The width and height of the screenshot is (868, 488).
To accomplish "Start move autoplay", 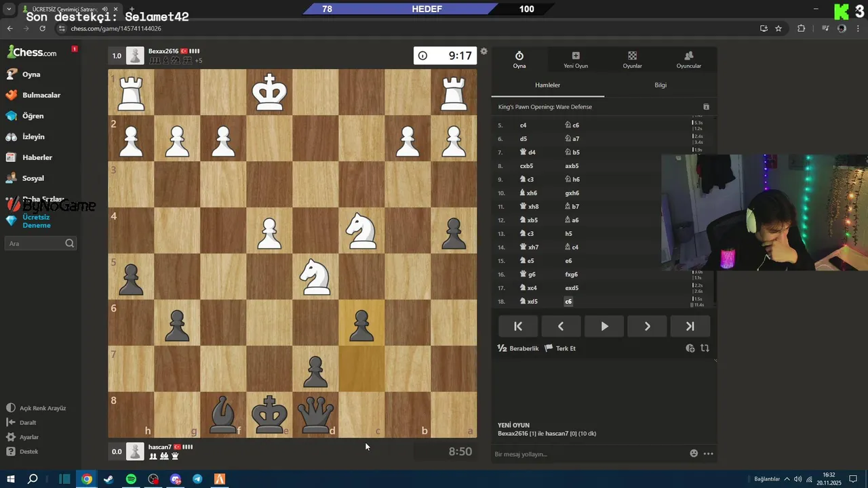I will tap(604, 326).
